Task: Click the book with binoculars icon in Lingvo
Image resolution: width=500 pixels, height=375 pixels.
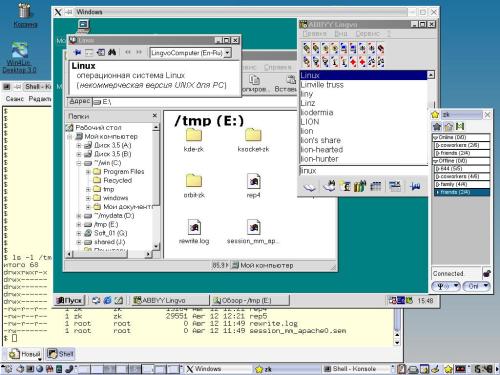Action: (x=329, y=186)
